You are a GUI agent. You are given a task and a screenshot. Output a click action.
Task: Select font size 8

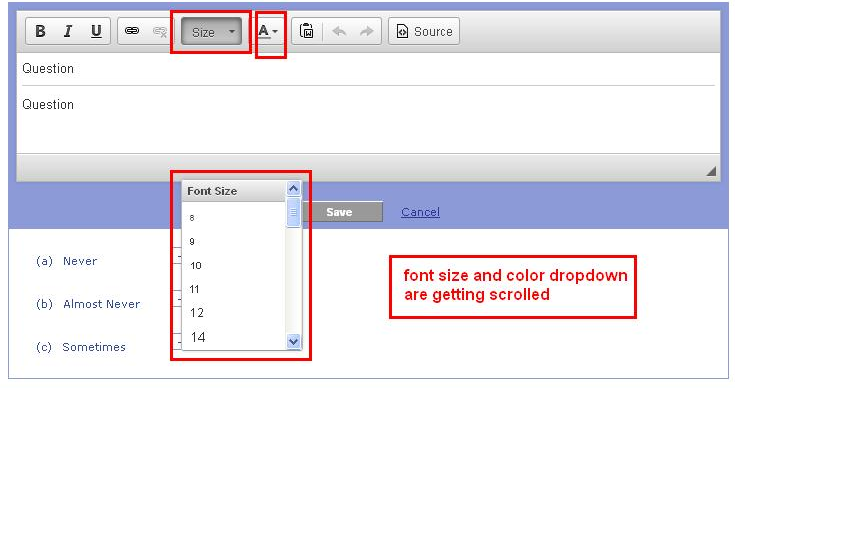[x=192, y=217]
